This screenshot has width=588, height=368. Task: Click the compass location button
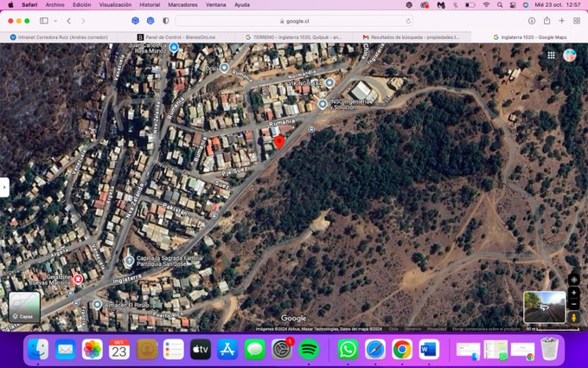point(573,279)
